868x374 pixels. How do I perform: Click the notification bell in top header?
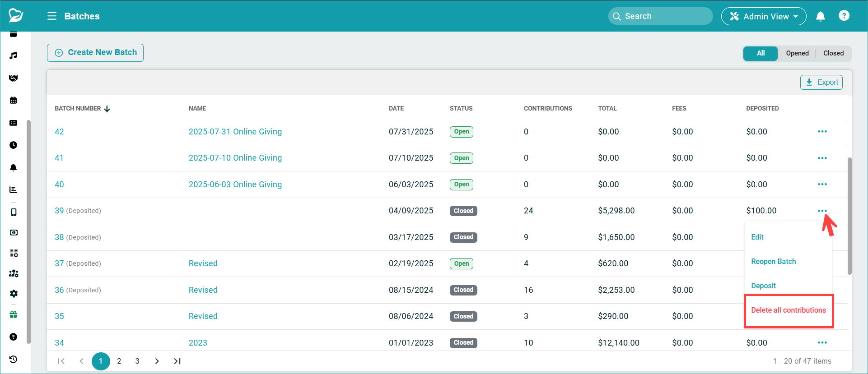821,16
